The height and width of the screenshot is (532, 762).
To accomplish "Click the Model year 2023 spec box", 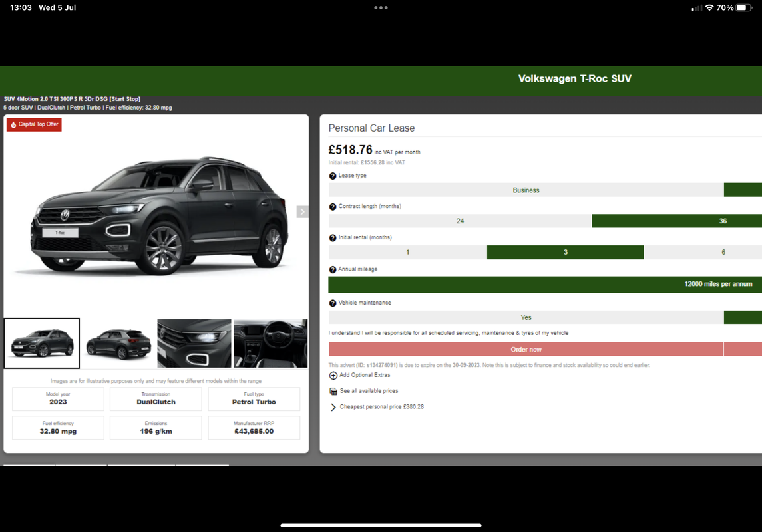I will 58,398.
